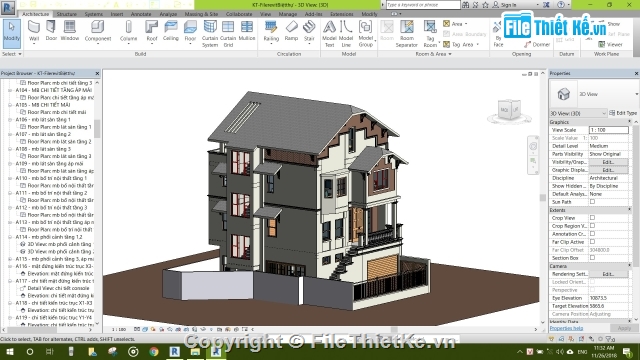Select the Stair tool

click(309, 32)
